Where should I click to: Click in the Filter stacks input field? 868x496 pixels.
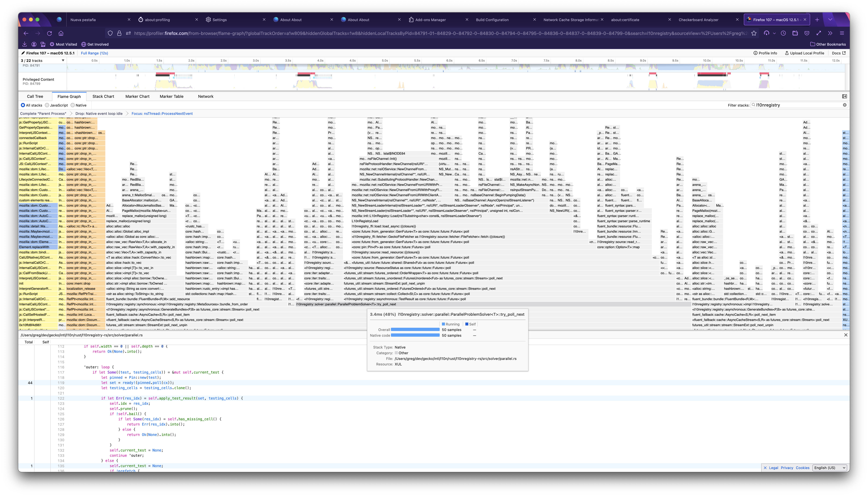798,105
